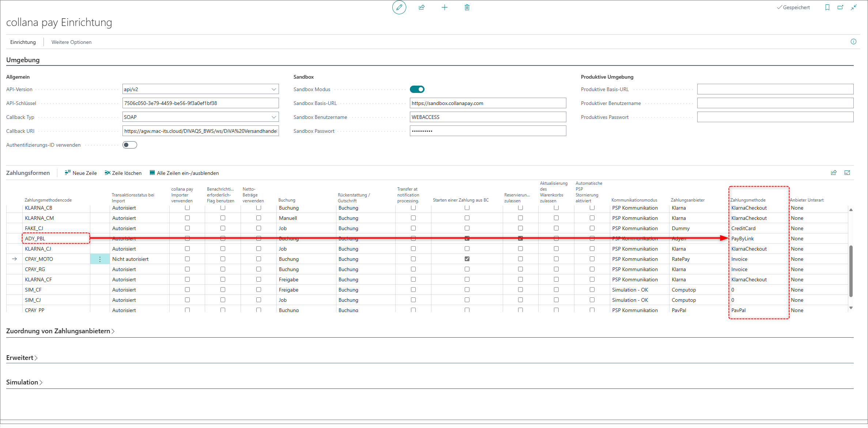Open row menu dots for CPAY_MOTO
This screenshot has height=428, width=868.
[100, 259]
